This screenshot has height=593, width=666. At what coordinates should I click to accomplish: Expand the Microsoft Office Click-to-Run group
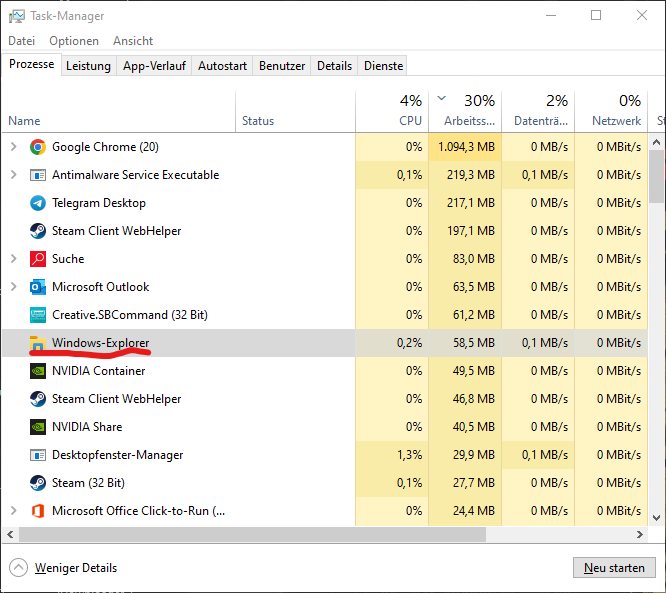[x=14, y=511]
